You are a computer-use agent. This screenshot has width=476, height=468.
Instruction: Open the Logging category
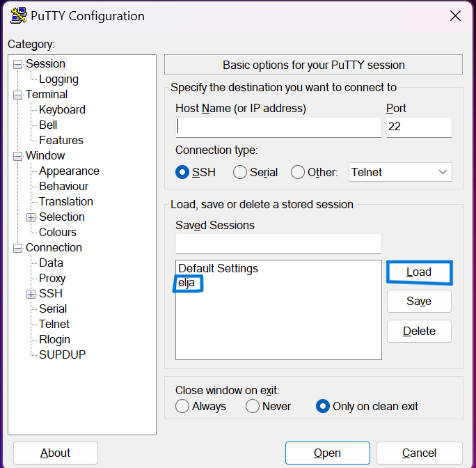[58, 79]
